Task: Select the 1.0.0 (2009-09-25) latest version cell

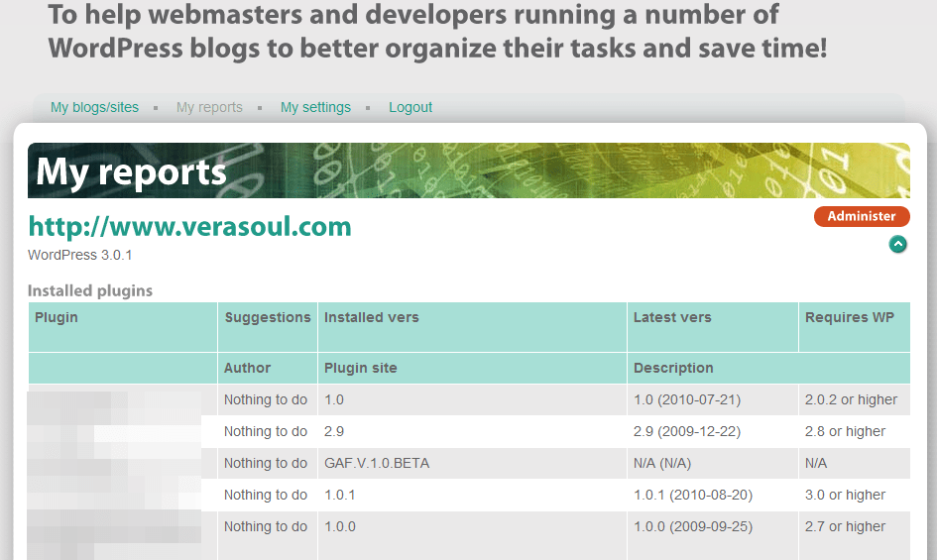Action: 690,526
